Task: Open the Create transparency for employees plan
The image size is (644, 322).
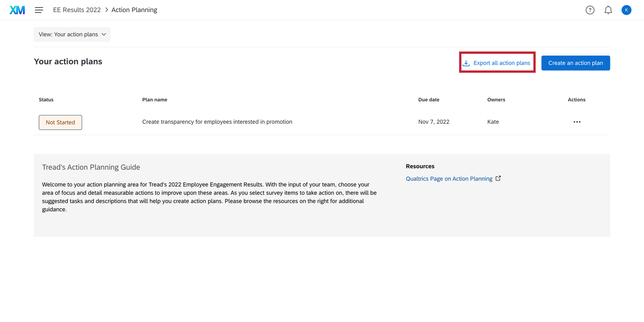Action: click(217, 122)
